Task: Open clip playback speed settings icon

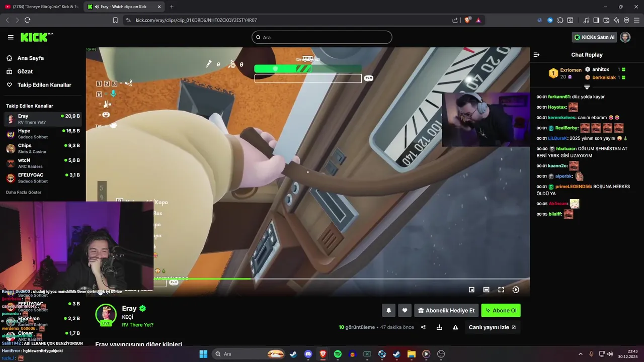Action: tap(516, 290)
